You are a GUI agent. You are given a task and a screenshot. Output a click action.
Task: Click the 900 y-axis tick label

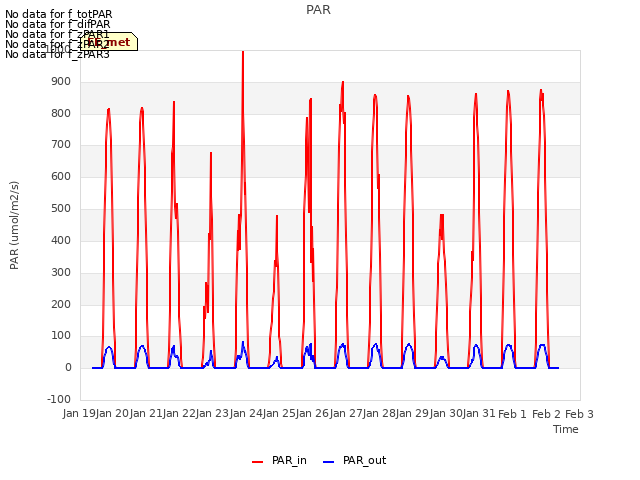coord(61,82)
